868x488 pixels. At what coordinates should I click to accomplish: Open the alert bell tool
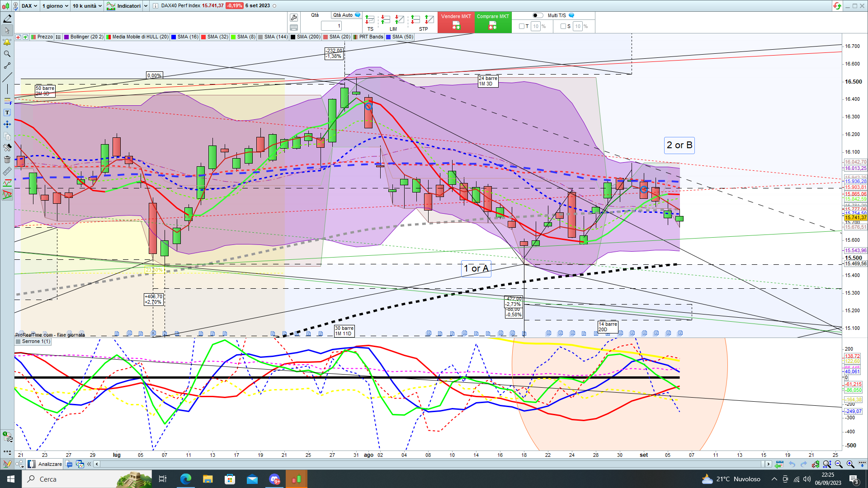click(7, 42)
